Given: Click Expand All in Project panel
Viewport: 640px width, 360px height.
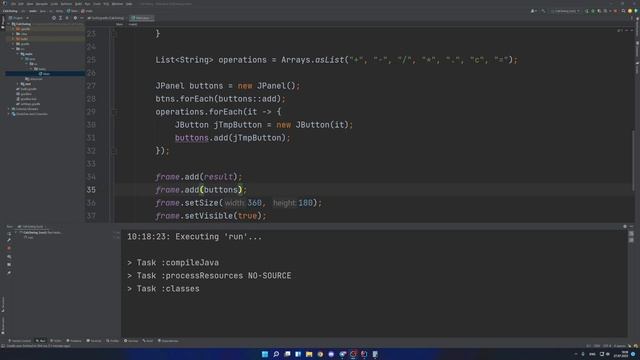Looking at the screenshot, I should coord(60,18).
